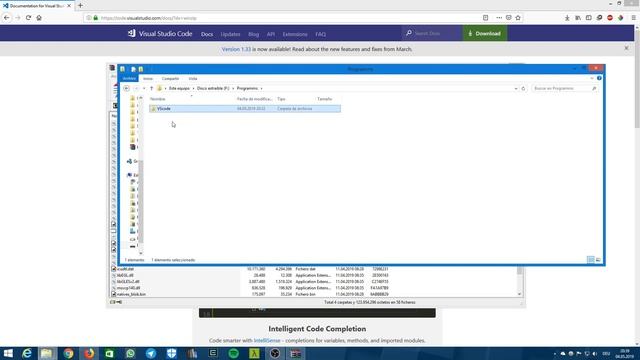Open Google Chrome from taskbar

(x=68, y=353)
